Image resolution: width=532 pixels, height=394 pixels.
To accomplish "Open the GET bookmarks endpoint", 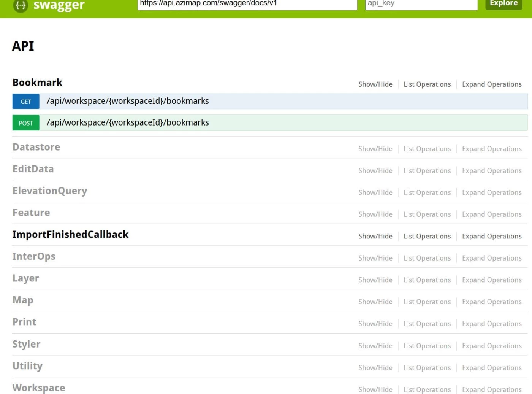I will point(128,101).
